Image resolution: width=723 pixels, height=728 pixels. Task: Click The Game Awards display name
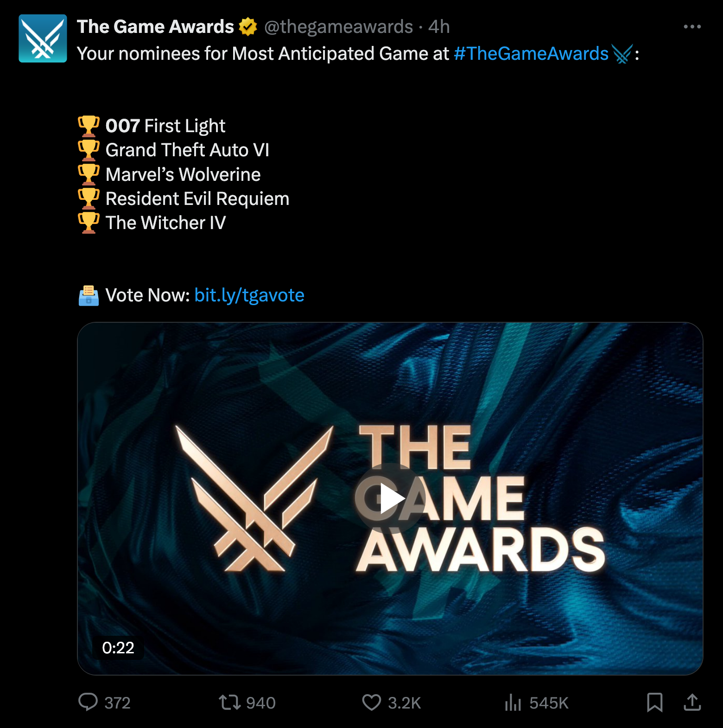tap(155, 27)
